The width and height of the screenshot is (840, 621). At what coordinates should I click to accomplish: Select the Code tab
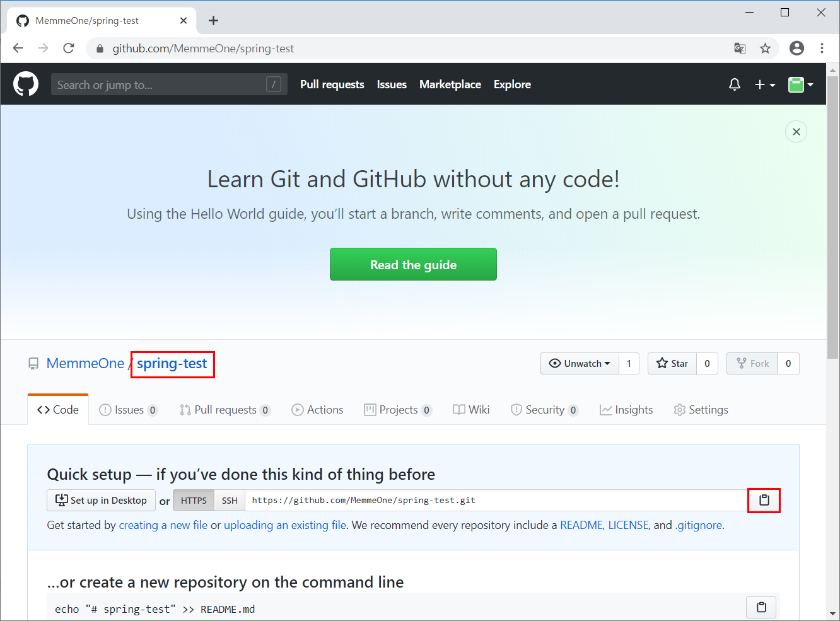click(x=58, y=410)
